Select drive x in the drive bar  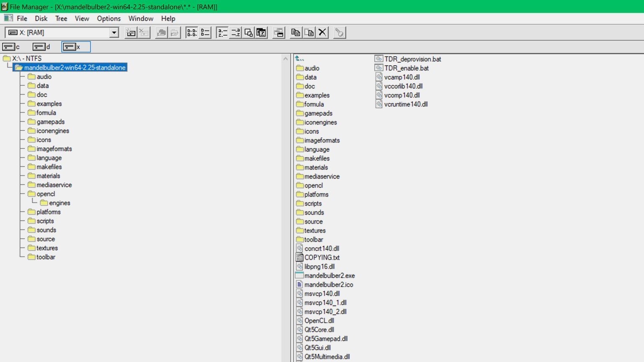point(76,47)
